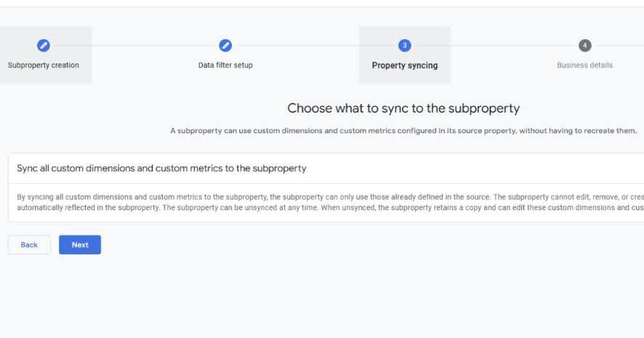Click the empty space right of the Next button

291,245
